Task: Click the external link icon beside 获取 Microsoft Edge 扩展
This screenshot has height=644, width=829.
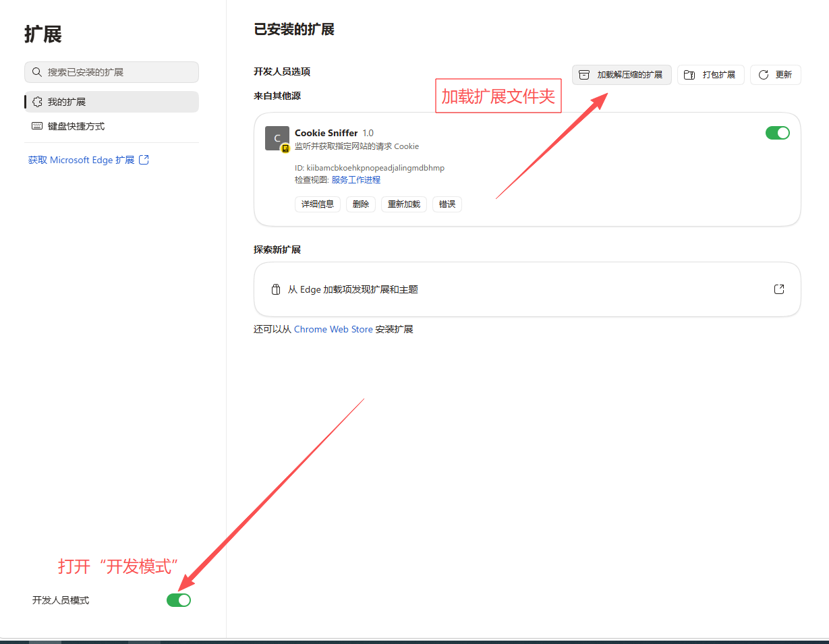Action: coord(144,160)
